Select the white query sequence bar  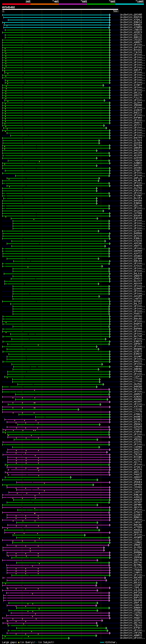[60, 10]
